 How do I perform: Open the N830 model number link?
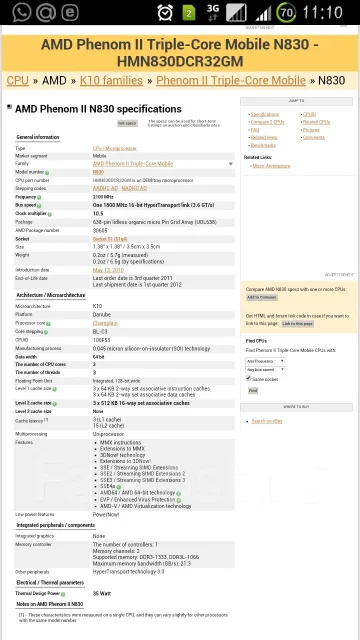pos(98,172)
